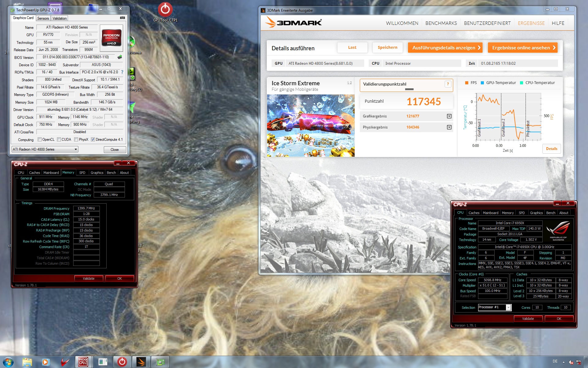Screen dimensions: 588x368
Task: Click the green CPU-Temperatur legend swatch
Action: pyautogui.click(x=522, y=83)
